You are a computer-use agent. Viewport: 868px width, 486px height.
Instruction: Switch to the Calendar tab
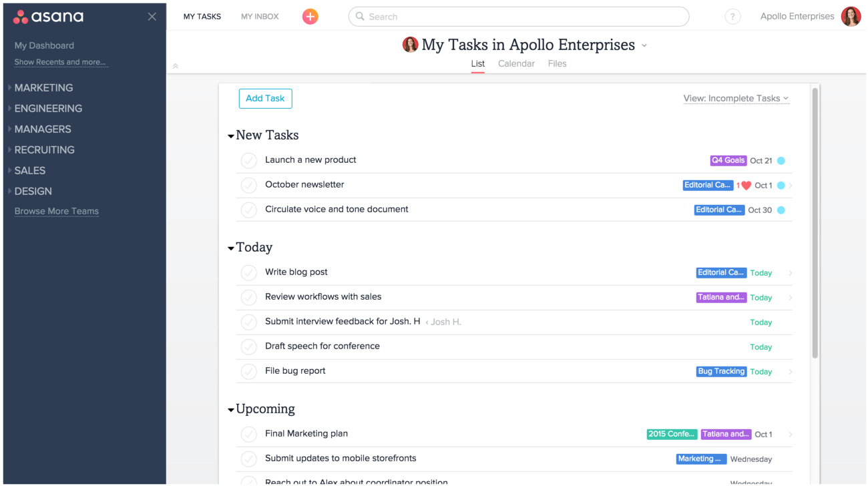pyautogui.click(x=516, y=63)
